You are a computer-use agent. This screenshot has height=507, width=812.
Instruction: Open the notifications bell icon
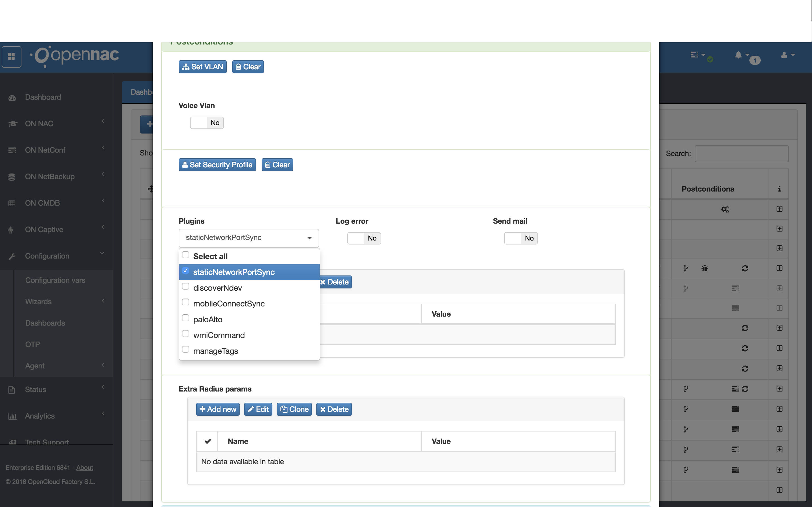click(738, 55)
